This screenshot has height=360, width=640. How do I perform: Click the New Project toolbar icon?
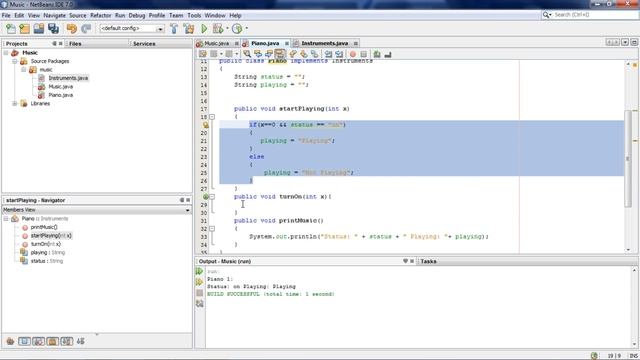pos(24,29)
